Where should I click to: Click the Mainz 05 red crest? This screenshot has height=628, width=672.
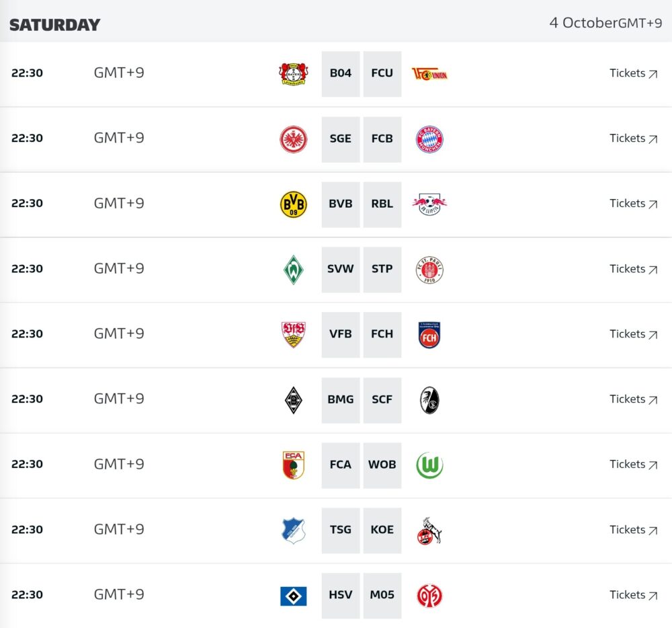coord(429,596)
